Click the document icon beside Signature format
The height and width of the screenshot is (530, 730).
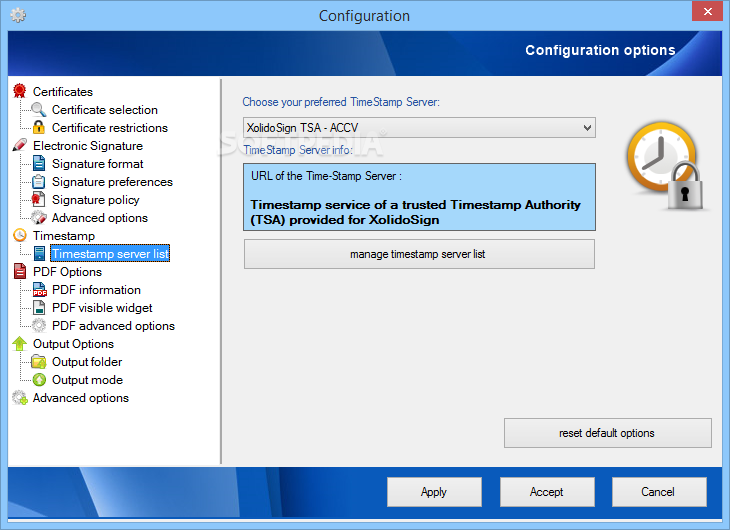(39, 163)
